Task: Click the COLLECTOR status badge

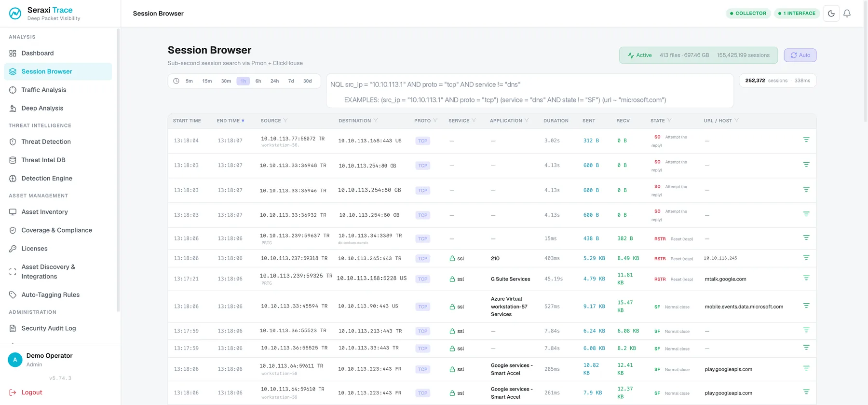Action: [x=748, y=14]
